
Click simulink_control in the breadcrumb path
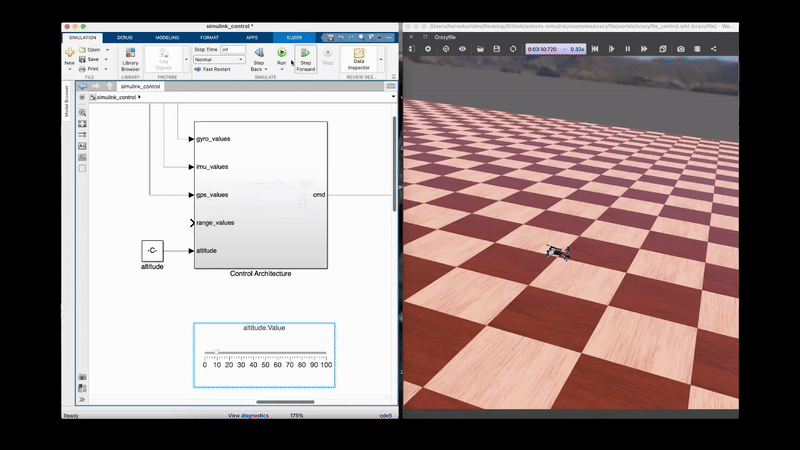click(116, 97)
